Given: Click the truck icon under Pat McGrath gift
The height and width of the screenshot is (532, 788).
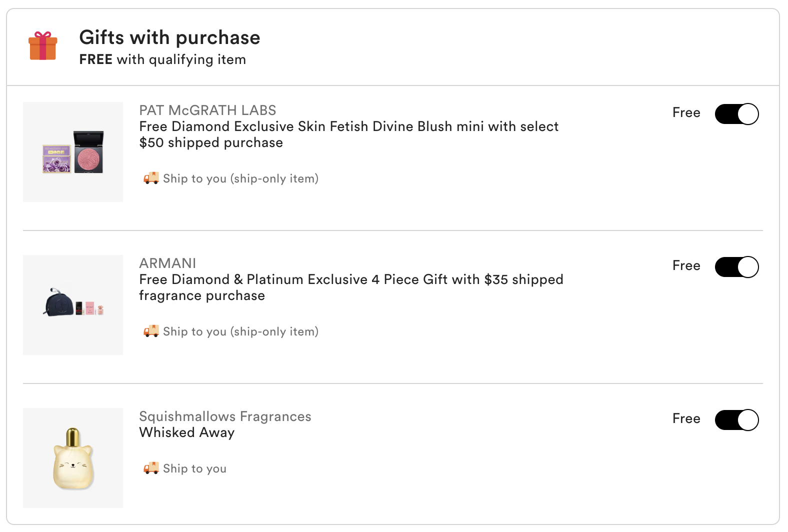Looking at the screenshot, I should (x=151, y=178).
